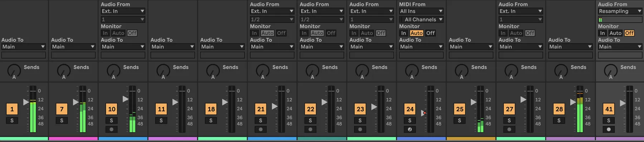Click Send A knob on track 7
644x142 pixels.
(64, 71)
